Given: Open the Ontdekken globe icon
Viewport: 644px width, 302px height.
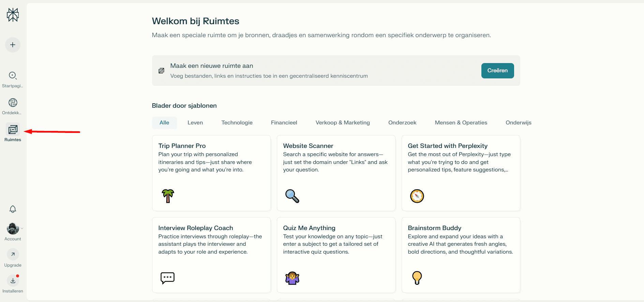Looking at the screenshot, I should pyautogui.click(x=13, y=103).
